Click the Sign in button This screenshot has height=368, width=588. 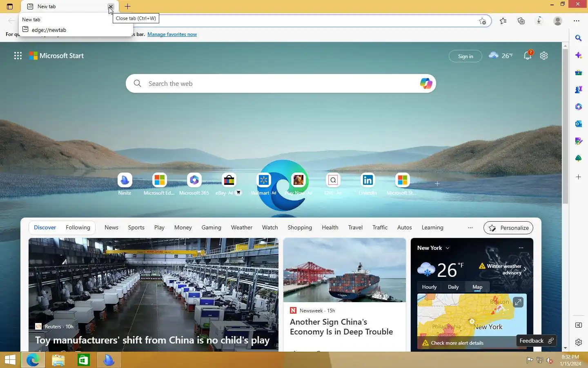point(465,56)
